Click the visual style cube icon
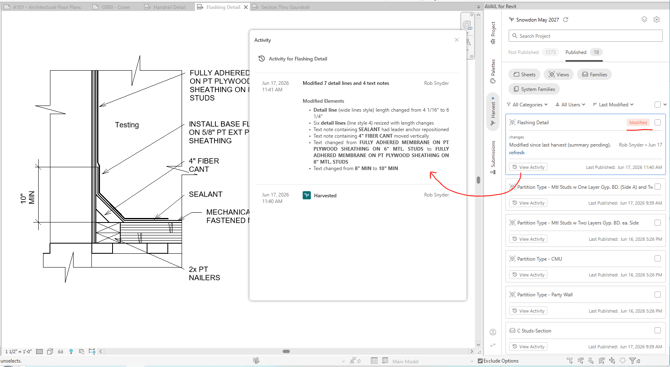This screenshot has height=367, width=670. [50, 352]
